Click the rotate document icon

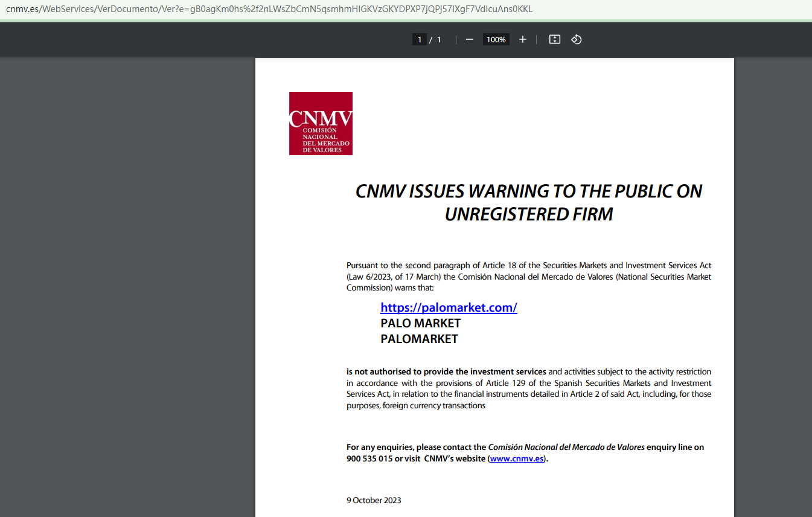tap(577, 39)
